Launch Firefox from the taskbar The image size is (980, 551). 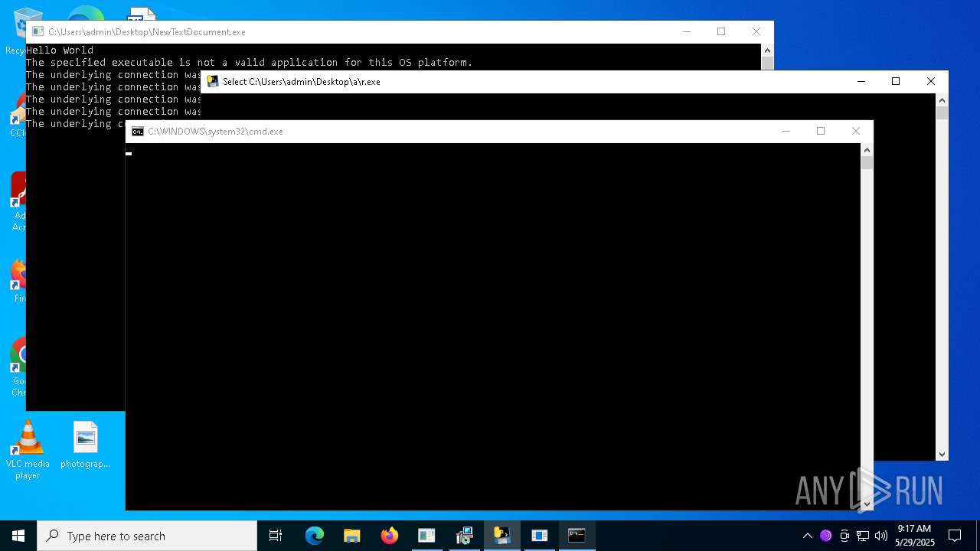coord(390,536)
